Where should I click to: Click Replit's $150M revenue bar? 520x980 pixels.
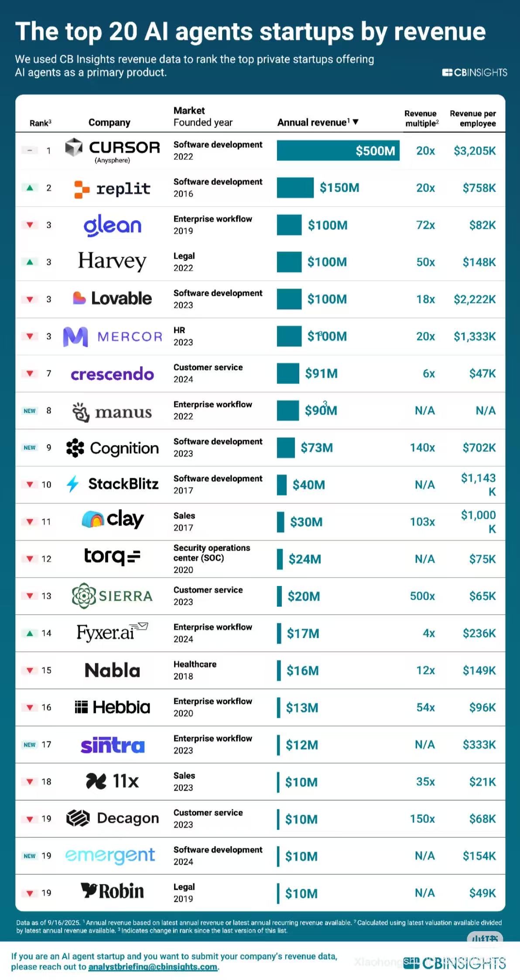point(295,188)
